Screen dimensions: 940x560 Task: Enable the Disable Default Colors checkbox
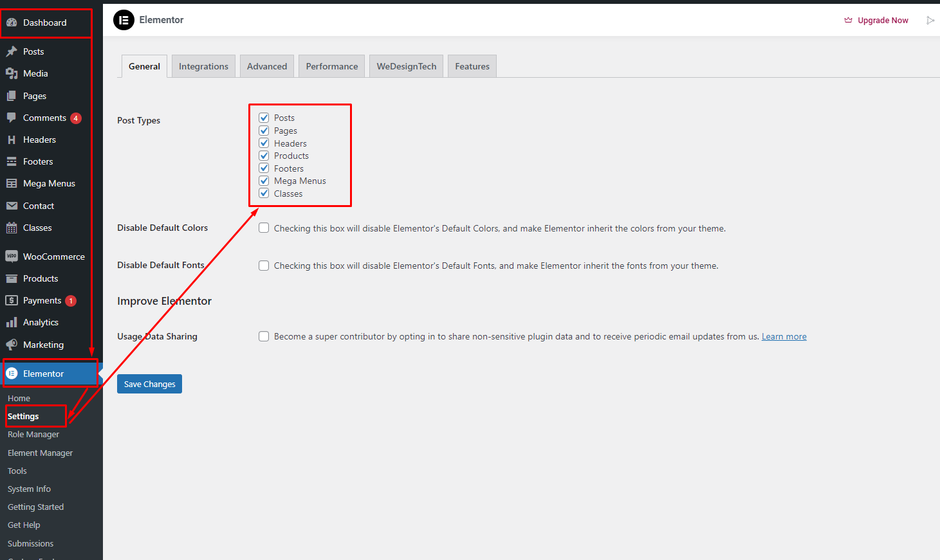pyautogui.click(x=264, y=228)
